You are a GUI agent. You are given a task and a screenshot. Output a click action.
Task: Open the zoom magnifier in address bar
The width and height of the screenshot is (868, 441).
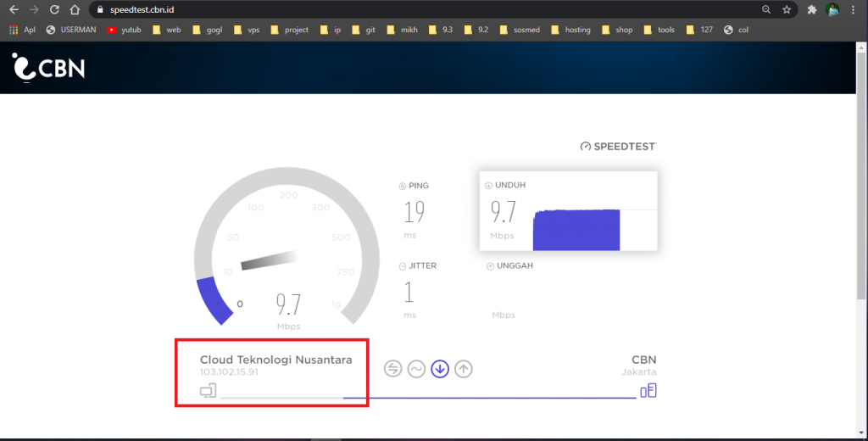(x=766, y=10)
